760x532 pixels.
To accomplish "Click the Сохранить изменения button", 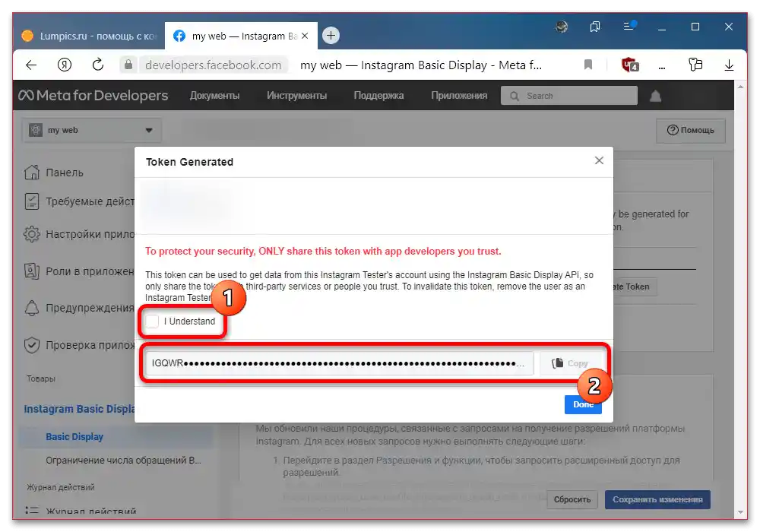I will pyautogui.click(x=657, y=499).
